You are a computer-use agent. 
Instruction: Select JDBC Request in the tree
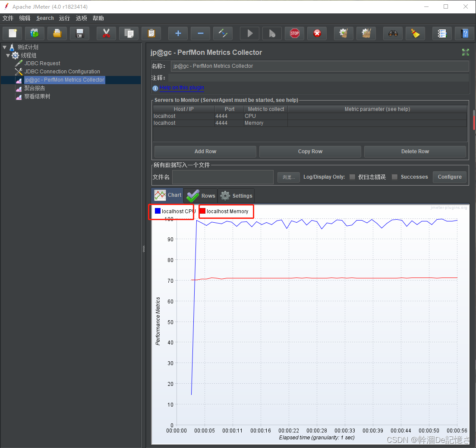pyautogui.click(x=42, y=63)
